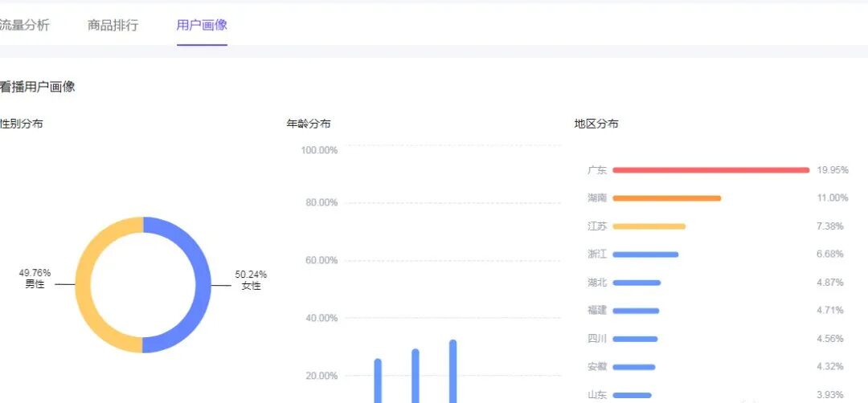Click the 看播用户画像 heading

(37, 87)
